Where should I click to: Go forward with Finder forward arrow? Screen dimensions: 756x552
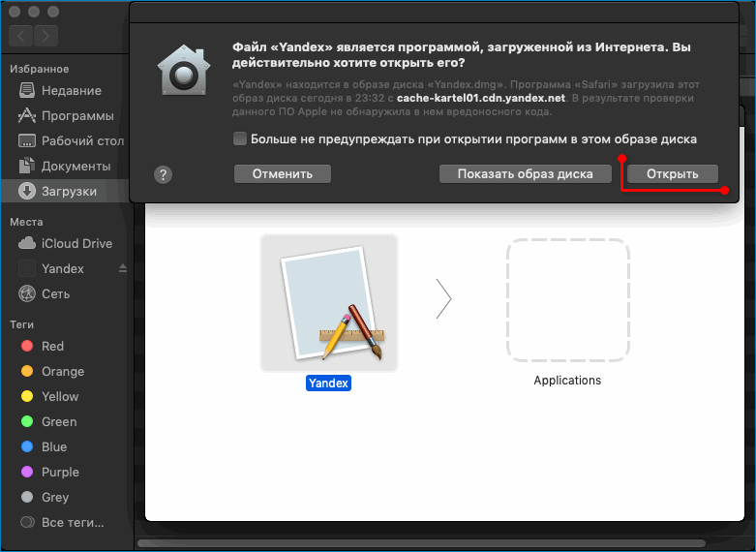click(45, 36)
